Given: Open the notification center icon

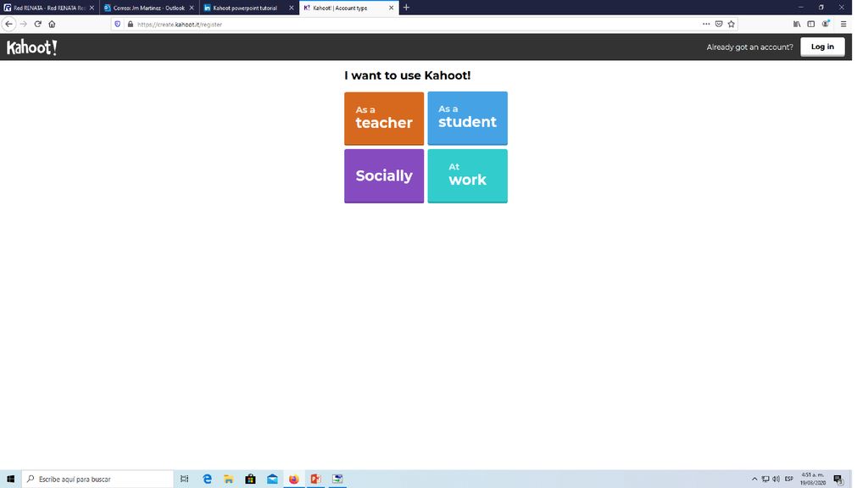Looking at the screenshot, I should (838, 479).
